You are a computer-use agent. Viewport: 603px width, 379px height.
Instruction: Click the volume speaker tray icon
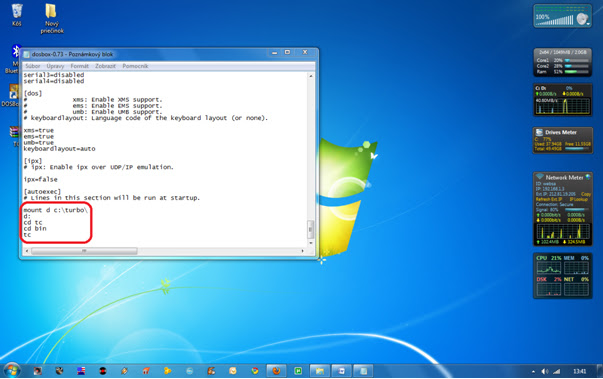pyautogui.click(x=545, y=371)
